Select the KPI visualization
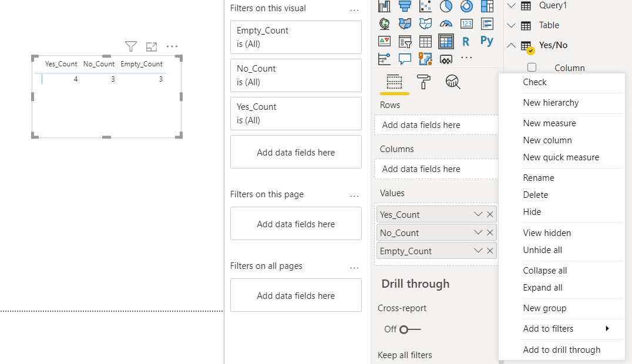 click(x=384, y=41)
